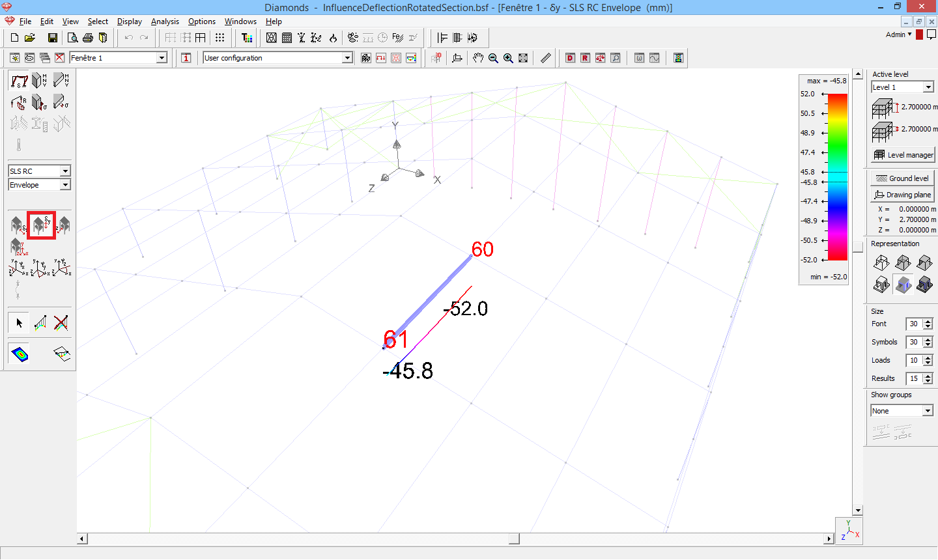Viewport: 938px width, 560px height.
Task: Open the red R results window icon
Action: (x=585, y=58)
